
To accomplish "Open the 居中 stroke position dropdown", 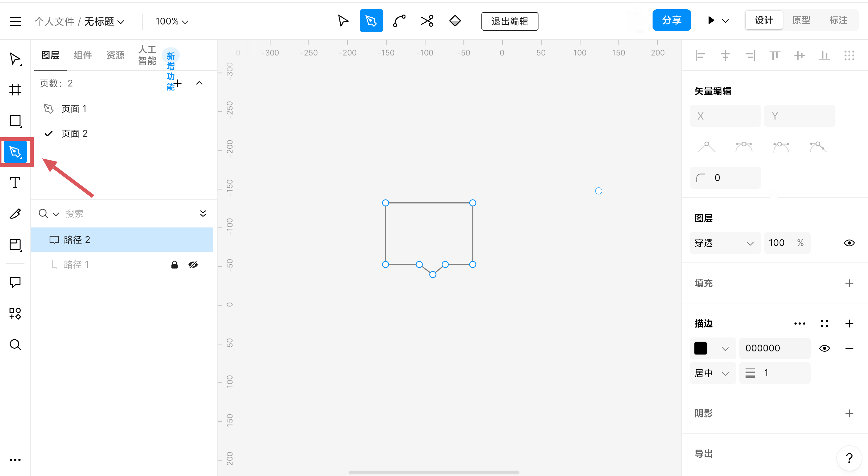I will [x=712, y=373].
